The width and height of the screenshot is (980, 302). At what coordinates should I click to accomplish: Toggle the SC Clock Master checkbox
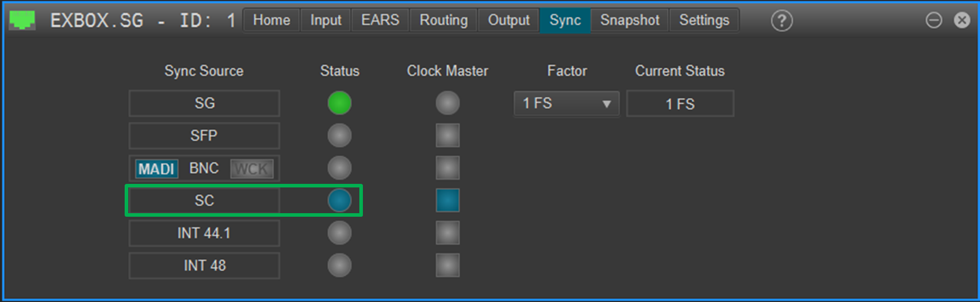[x=447, y=200]
